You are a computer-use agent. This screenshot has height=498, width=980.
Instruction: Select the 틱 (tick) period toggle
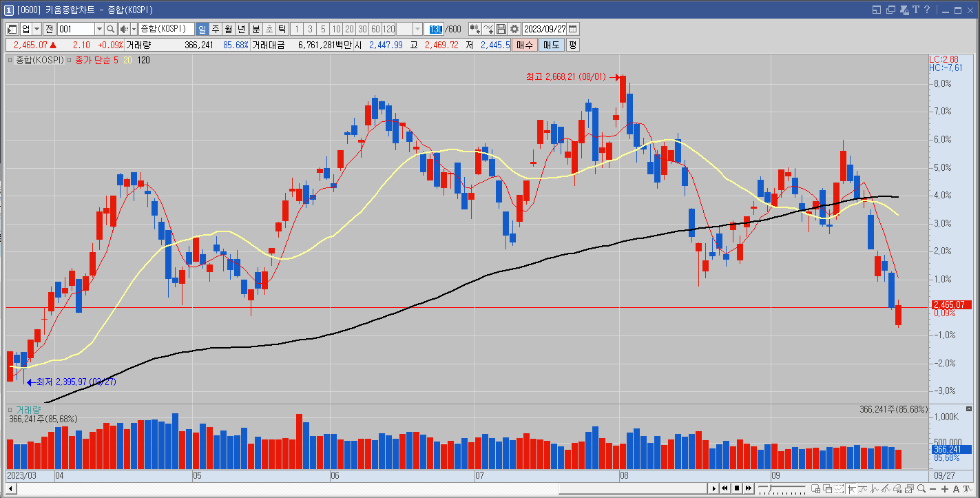[282, 29]
